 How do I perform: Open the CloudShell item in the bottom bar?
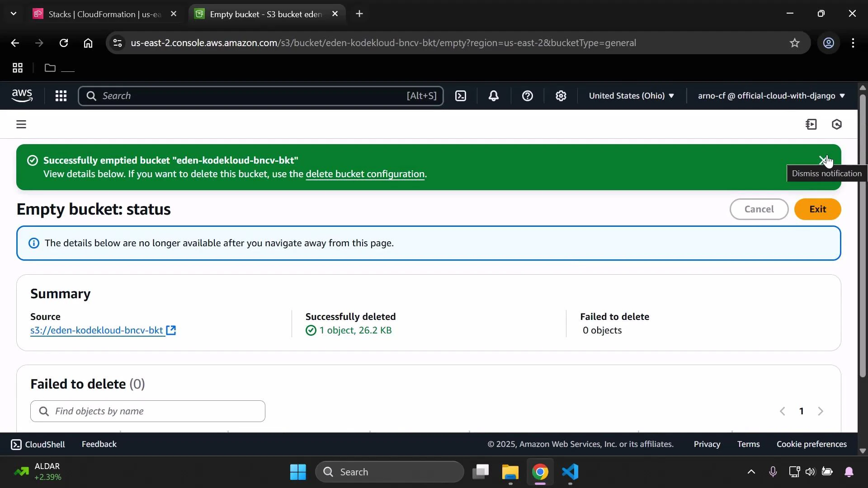(x=38, y=444)
